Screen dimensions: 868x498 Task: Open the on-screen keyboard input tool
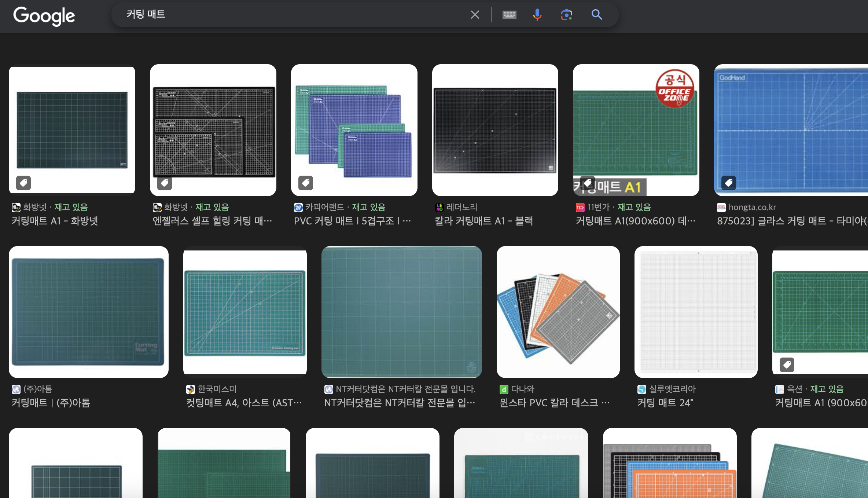coord(509,15)
